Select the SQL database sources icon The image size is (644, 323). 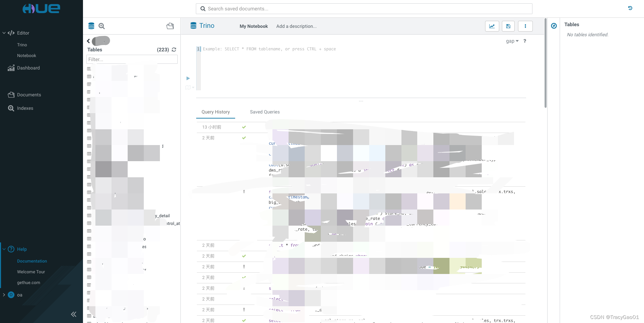[x=91, y=26]
